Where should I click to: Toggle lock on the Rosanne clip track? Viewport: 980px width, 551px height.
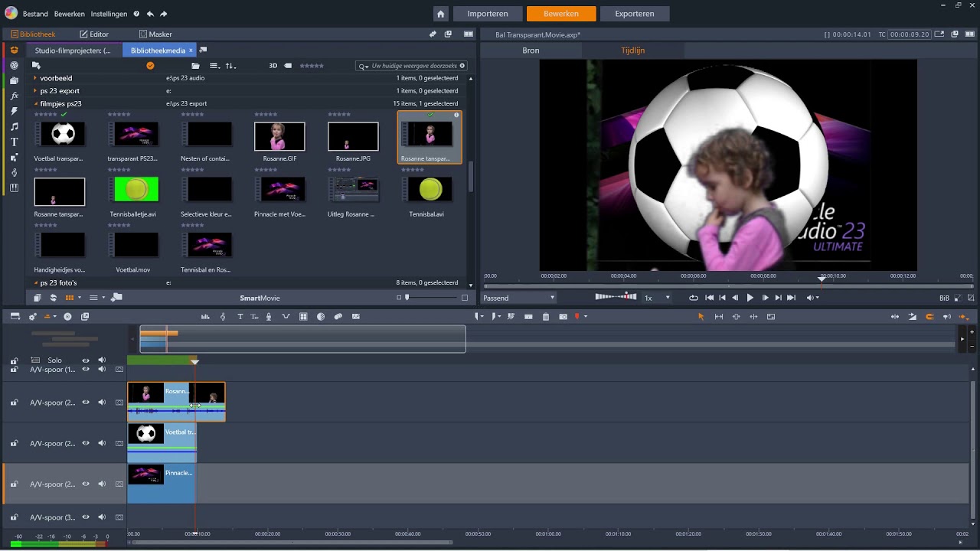click(x=14, y=403)
